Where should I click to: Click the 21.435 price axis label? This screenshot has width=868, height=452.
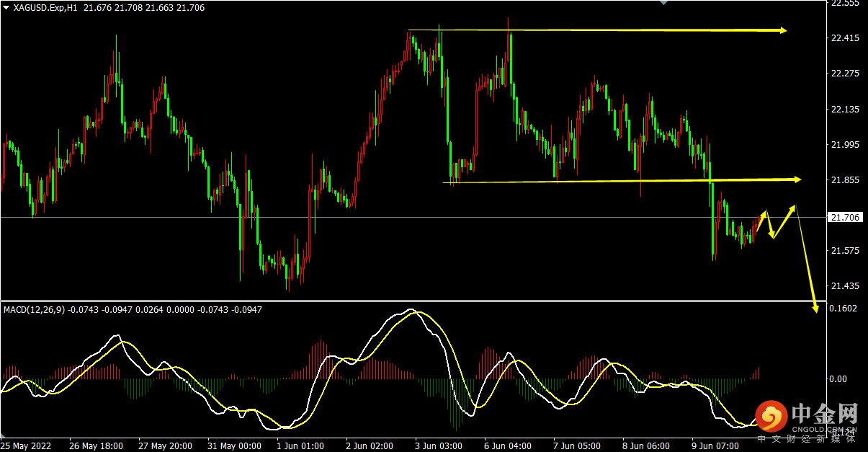846,286
